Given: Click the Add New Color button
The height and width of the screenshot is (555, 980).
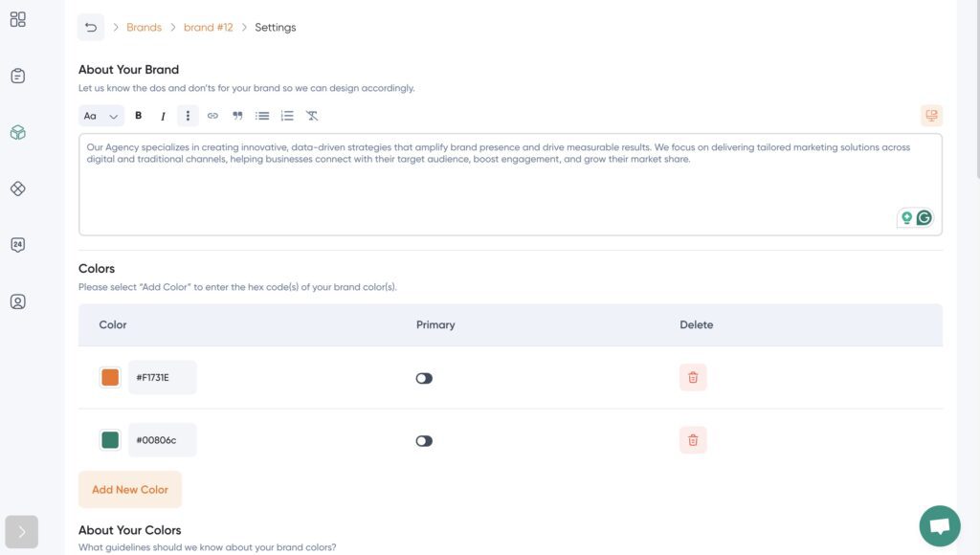Looking at the screenshot, I should 130,490.
